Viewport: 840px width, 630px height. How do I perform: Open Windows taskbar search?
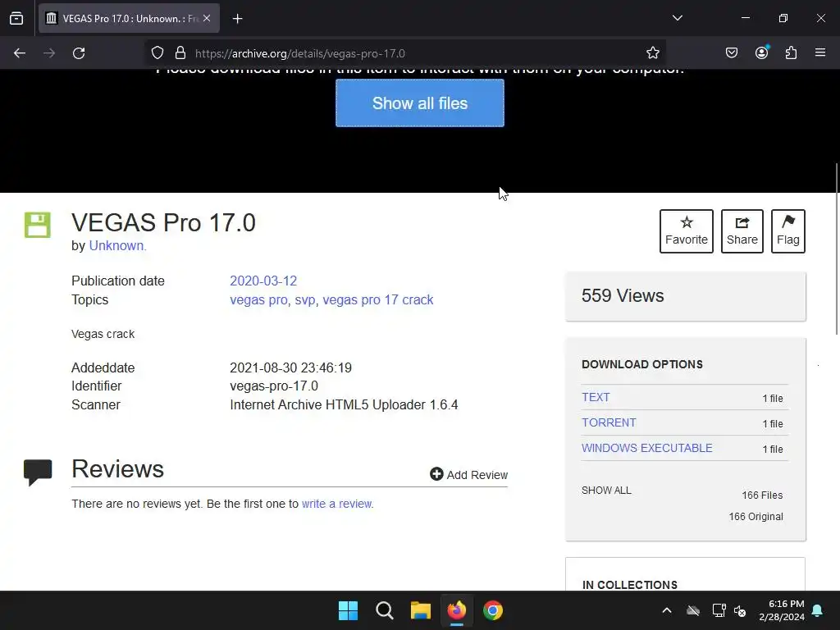point(384,610)
